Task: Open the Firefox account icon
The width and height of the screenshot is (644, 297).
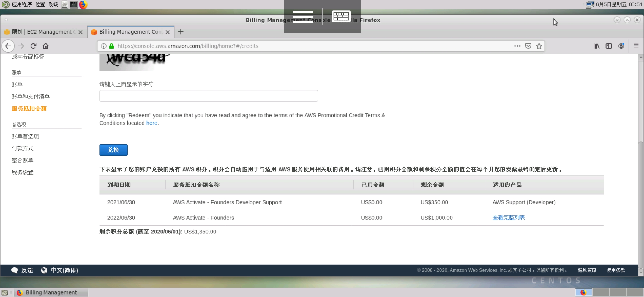Action: click(x=621, y=46)
